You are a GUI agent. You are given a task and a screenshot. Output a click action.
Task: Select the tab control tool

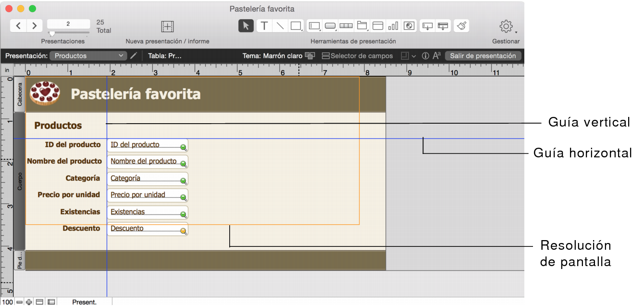[362, 26]
